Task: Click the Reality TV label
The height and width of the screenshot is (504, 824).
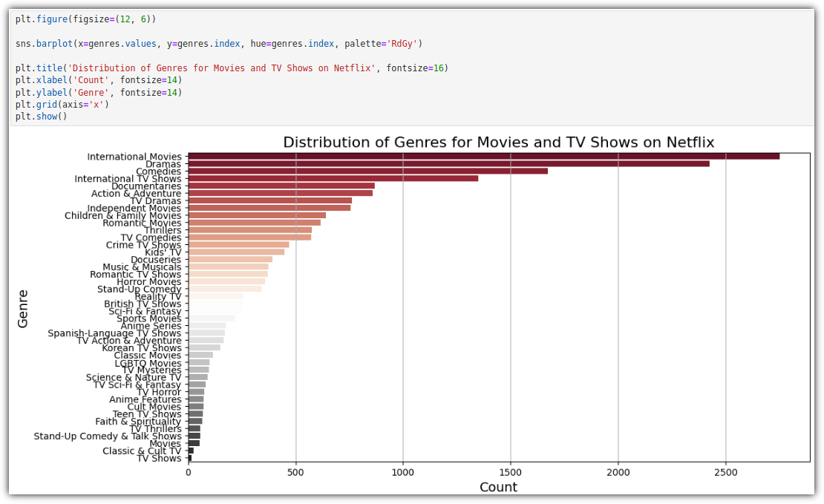Action: tap(157, 296)
